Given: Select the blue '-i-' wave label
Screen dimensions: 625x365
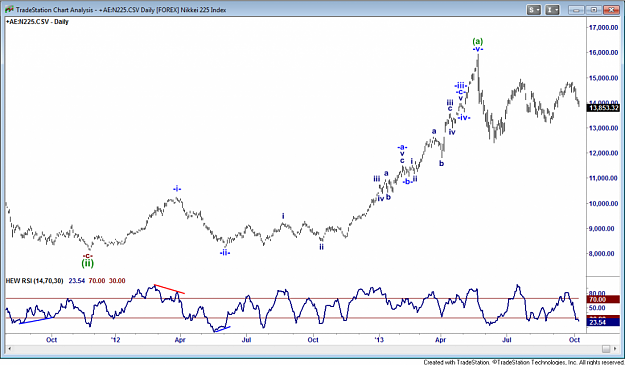Looking at the screenshot, I should pyautogui.click(x=177, y=188).
